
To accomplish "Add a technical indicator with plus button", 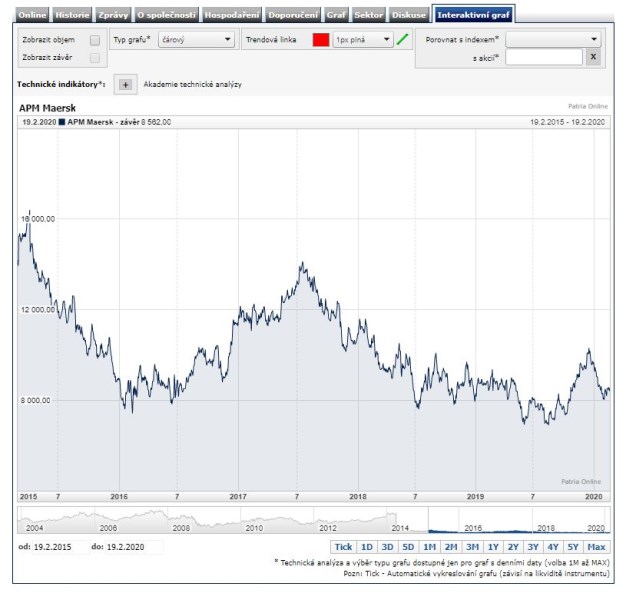I will pyautogui.click(x=125, y=85).
